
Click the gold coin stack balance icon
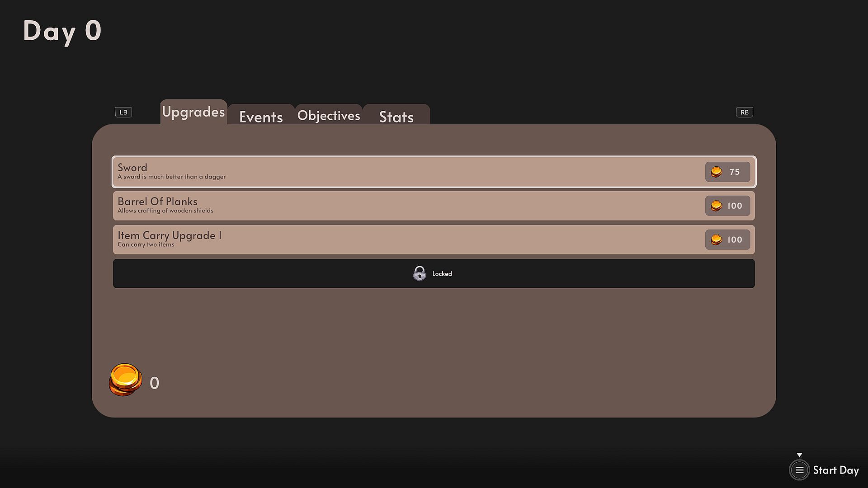pos(125,380)
